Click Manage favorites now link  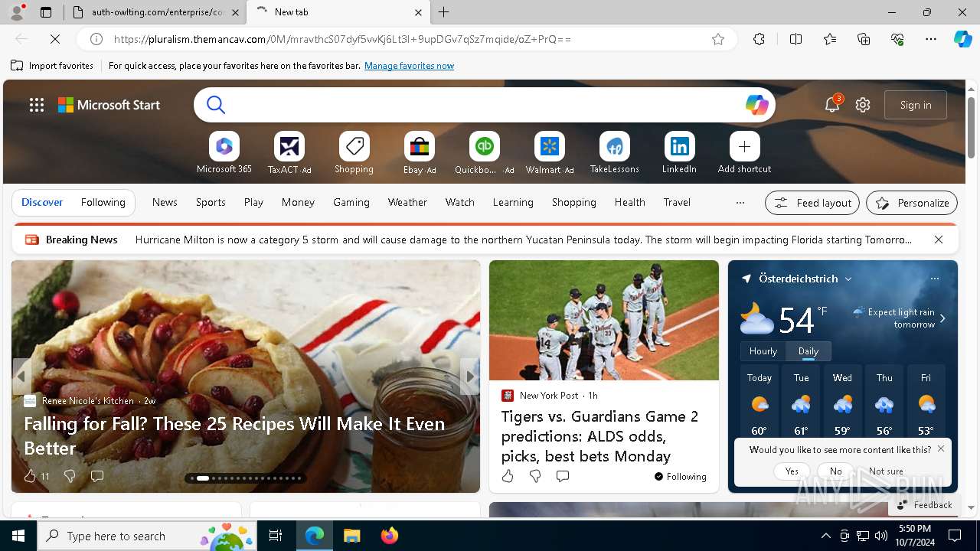[x=409, y=66]
